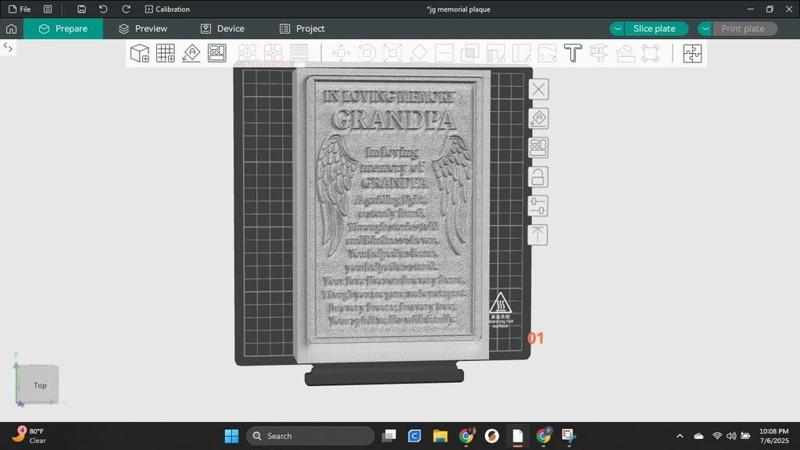This screenshot has height=450, width=800.
Task: Select the Text shape tool
Action: 573,53
